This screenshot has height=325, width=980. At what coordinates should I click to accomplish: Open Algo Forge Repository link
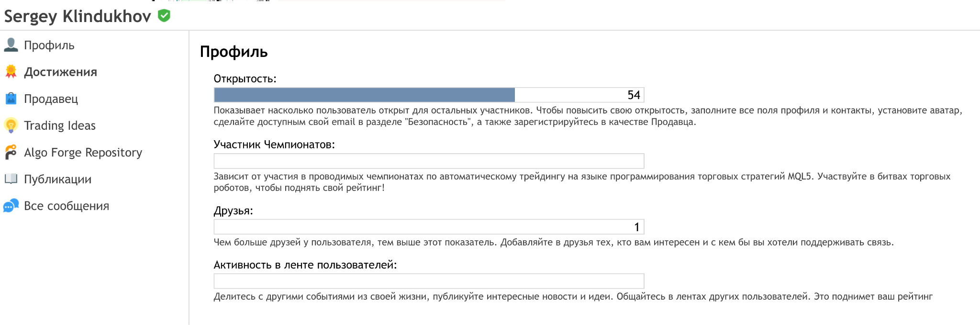[83, 153]
